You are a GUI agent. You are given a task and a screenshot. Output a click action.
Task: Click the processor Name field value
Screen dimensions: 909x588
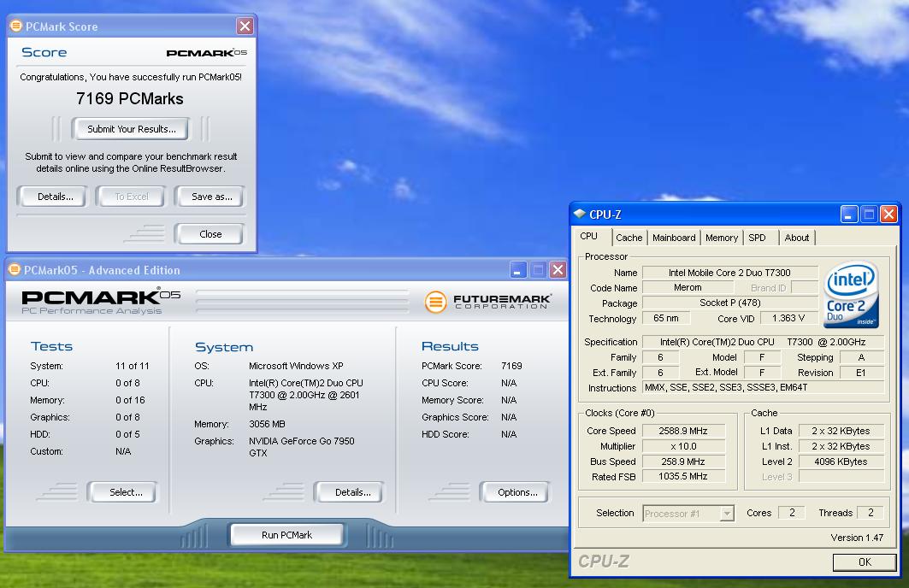pos(730,273)
